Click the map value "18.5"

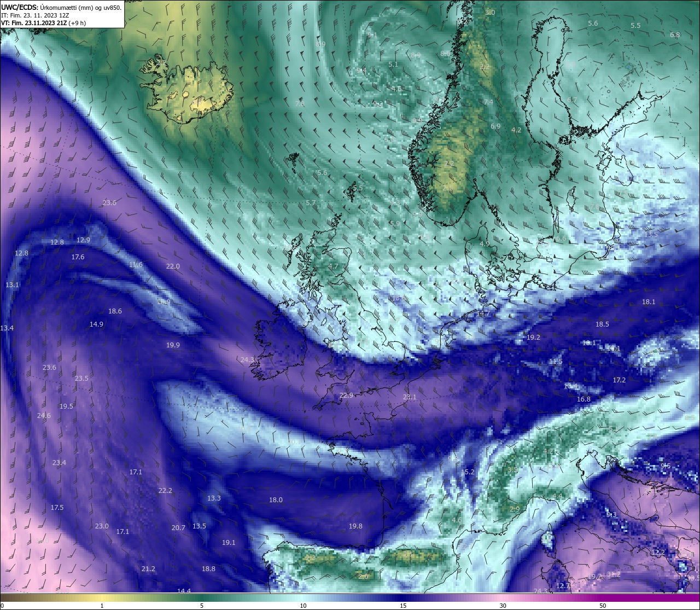pos(602,324)
